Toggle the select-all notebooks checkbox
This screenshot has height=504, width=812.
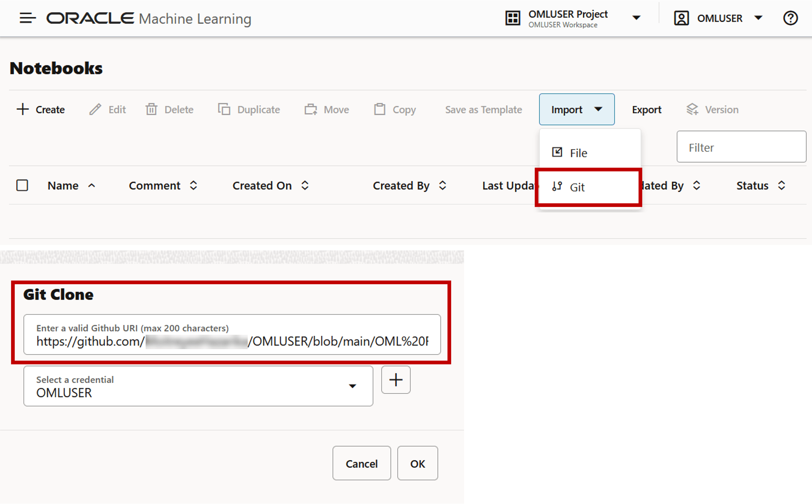22,185
